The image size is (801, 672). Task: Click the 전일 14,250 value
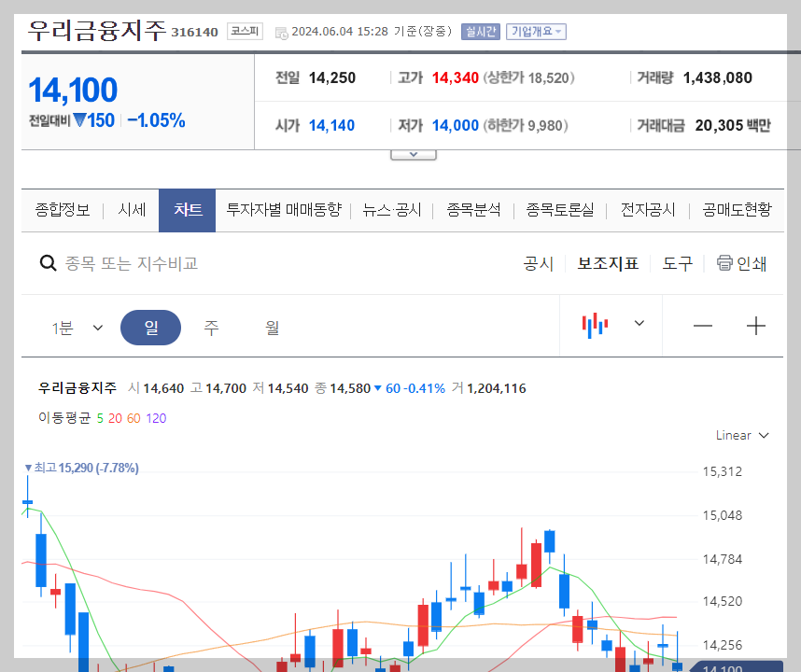(x=332, y=78)
